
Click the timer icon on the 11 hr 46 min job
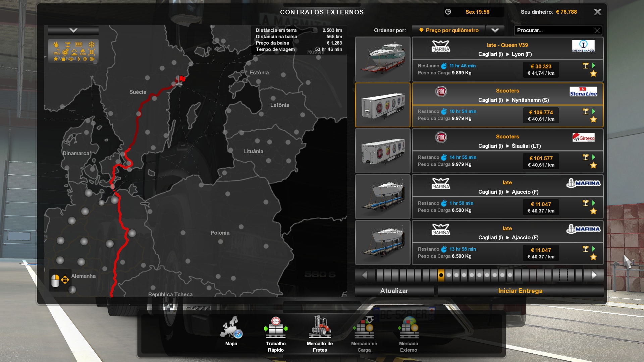coord(444,66)
